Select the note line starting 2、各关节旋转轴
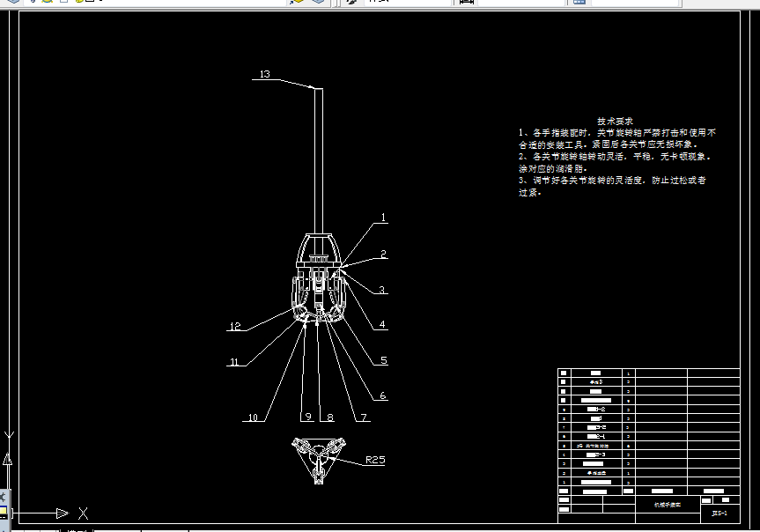Viewport: 760px width, 532px height. tap(615, 157)
